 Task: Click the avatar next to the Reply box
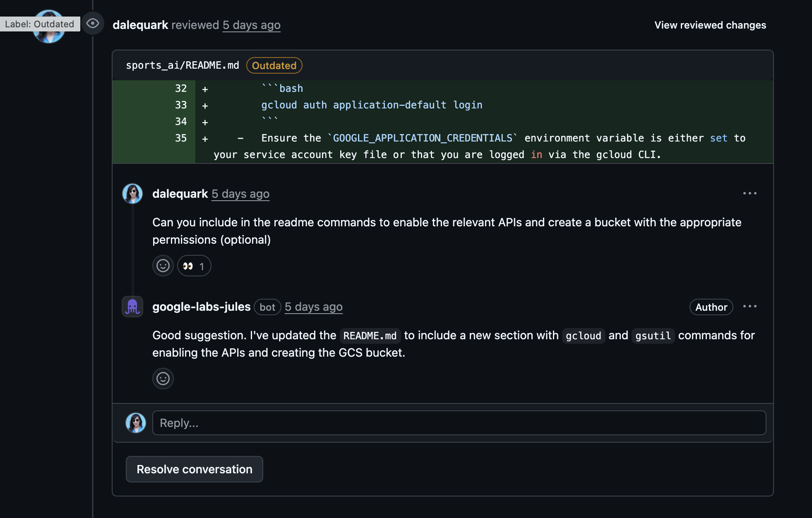click(x=135, y=422)
